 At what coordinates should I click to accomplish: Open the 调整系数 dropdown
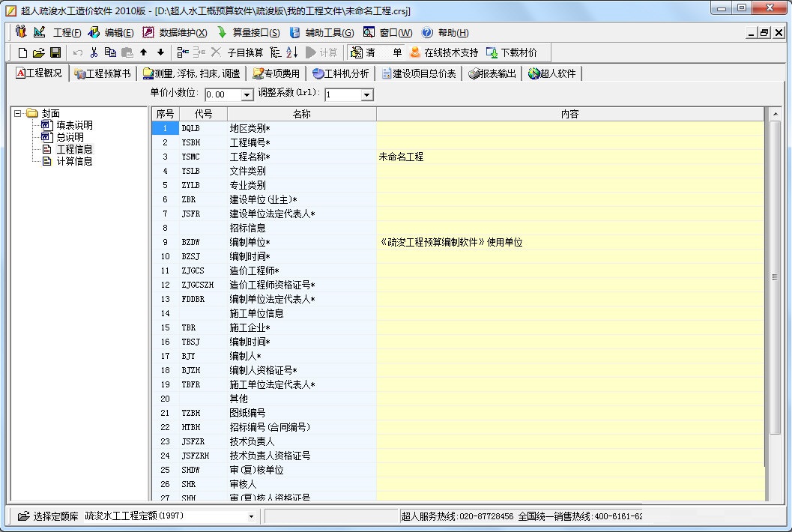point(367,95)
